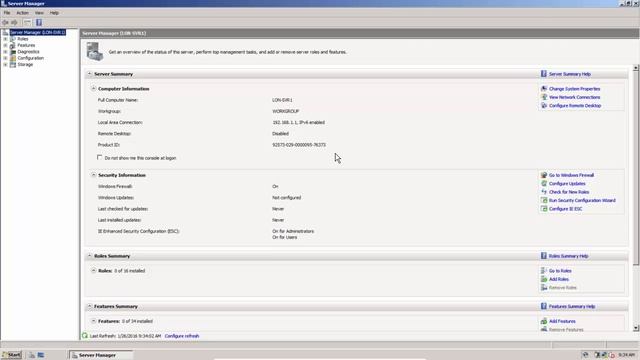Expand the Diagnostics tree node
The image size is (640, 360).
click(5, 52)
